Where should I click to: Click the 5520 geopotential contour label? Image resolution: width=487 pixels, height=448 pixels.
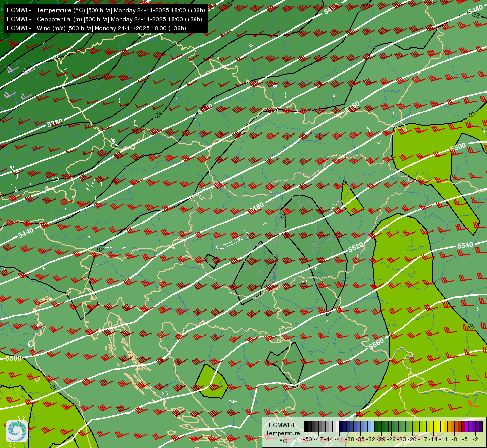(356, 248)
